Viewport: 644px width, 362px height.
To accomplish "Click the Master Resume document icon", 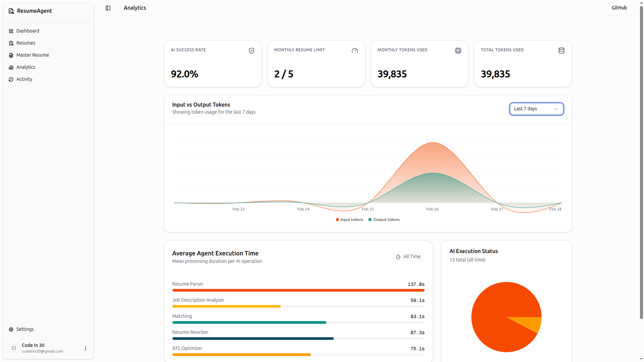I will 11,55.
